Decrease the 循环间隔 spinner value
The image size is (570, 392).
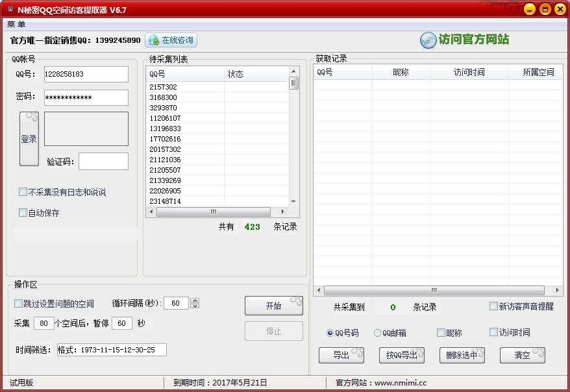click(x=195, y=306)
